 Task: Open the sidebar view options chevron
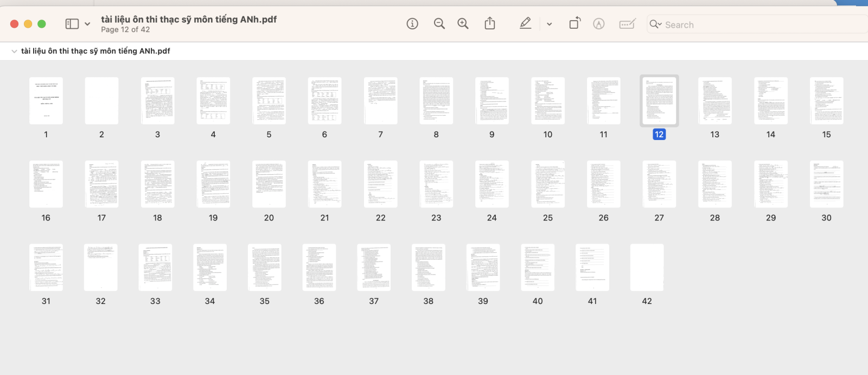(x=87, y=24)
